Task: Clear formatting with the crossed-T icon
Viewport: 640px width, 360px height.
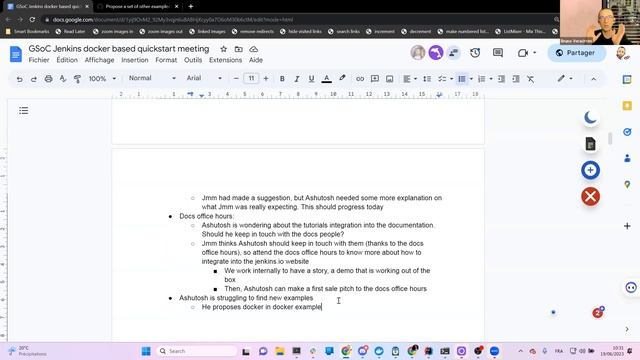Action: point(531,79)
